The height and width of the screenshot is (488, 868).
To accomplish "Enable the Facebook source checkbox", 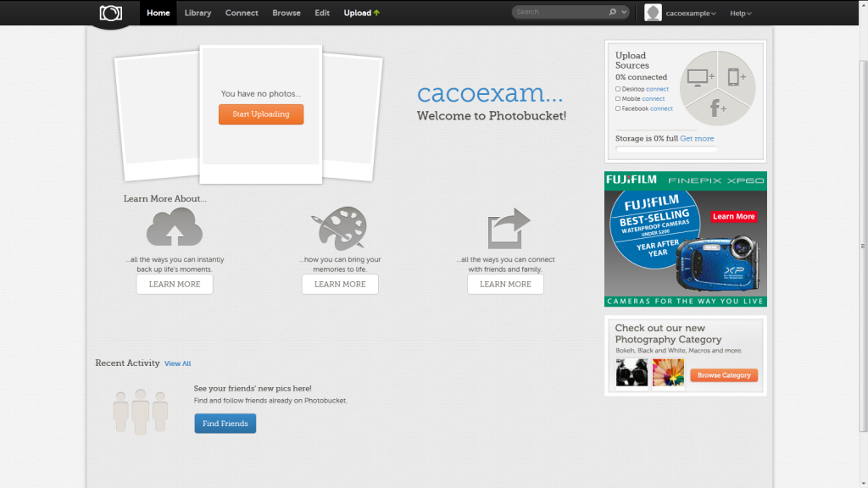I will pos(618,108).
